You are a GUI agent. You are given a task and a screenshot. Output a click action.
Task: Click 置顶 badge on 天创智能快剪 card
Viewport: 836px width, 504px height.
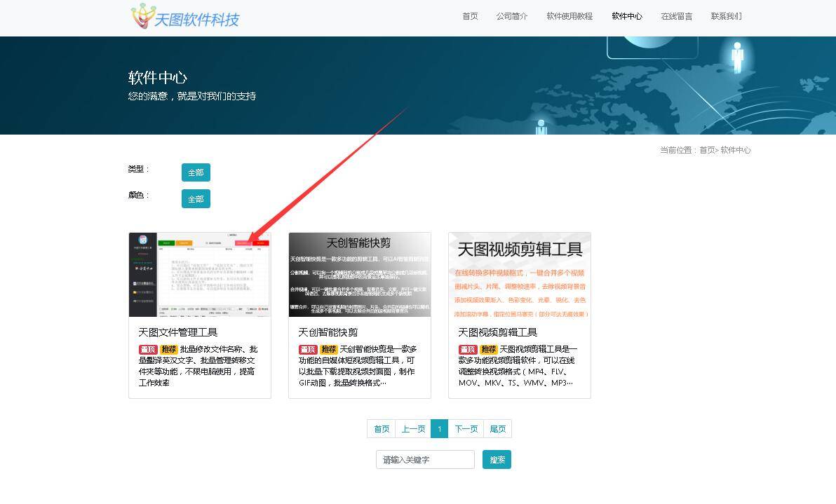(308, 350)
